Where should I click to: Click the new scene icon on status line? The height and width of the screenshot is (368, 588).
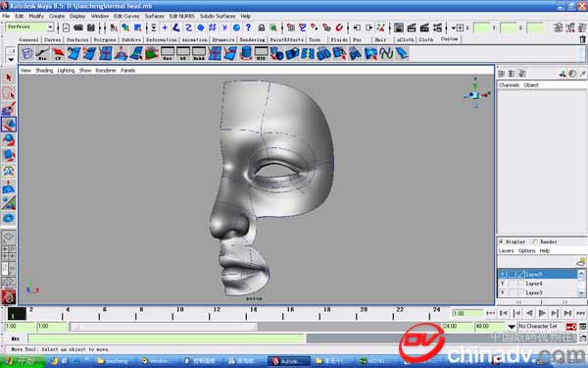tap(66, 27)
